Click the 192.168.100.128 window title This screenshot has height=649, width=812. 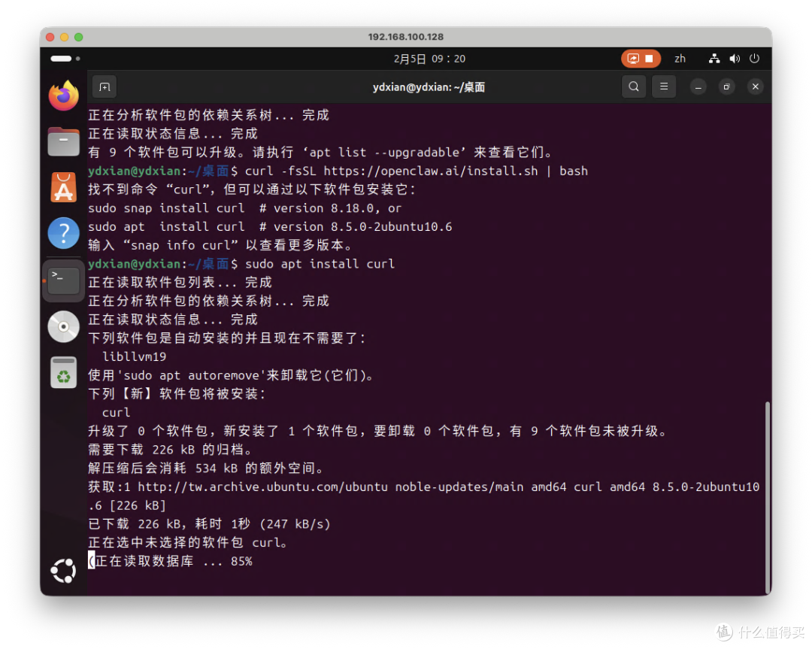(x=405, y=37)
